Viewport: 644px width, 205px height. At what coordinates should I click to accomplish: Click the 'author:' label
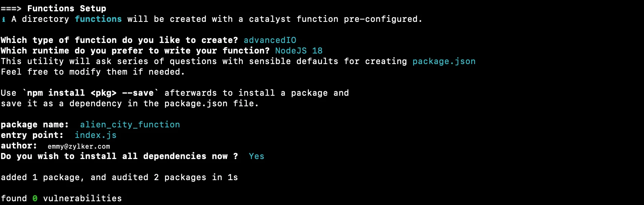[x=19, y=145]
